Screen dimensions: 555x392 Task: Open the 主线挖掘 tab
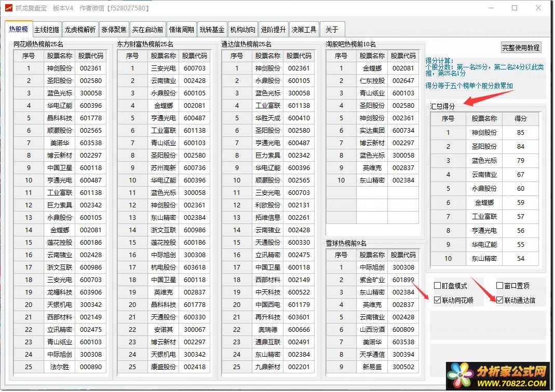pos(47,30)
